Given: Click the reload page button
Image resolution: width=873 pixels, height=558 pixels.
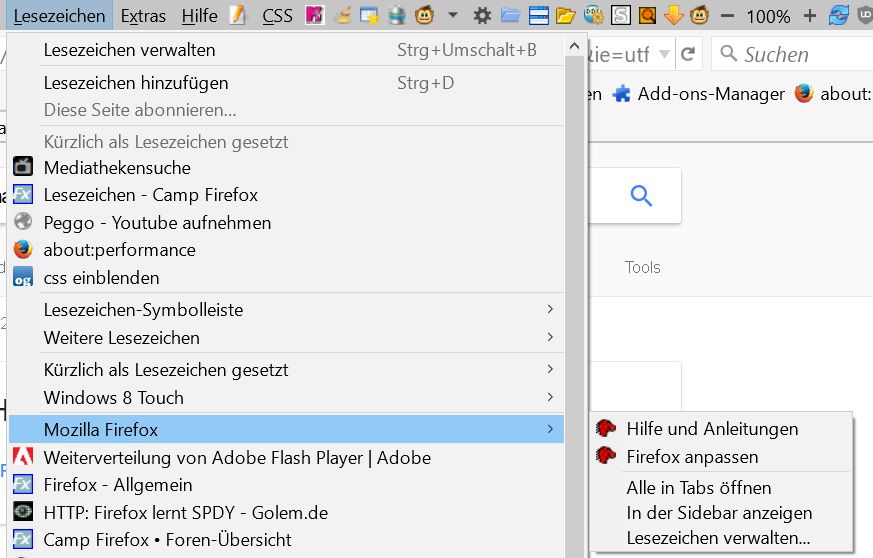Looking at the screenshot, I should click(x=688, y=54).
